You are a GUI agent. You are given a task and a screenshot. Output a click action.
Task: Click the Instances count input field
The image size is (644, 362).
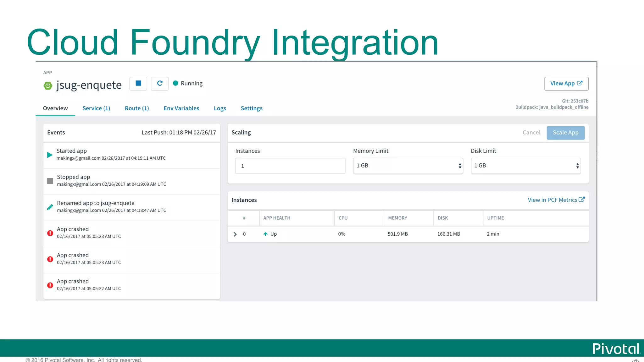[x=290, y=166]
